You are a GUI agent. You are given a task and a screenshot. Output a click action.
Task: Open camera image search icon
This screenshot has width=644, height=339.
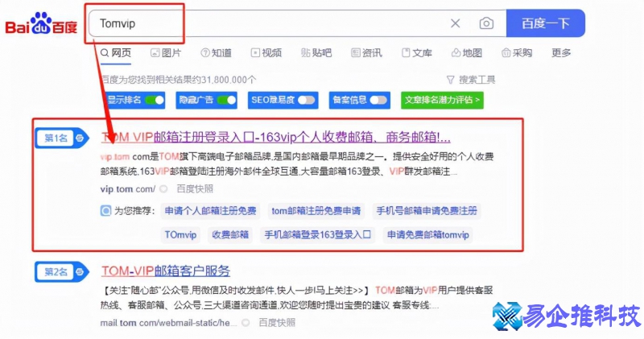pyautogui.click(x=486, y=23)
